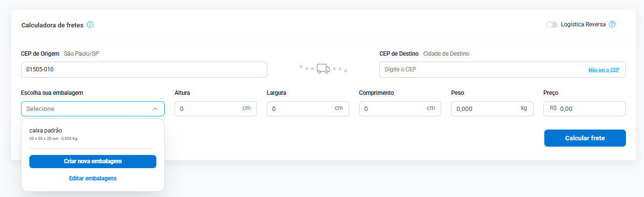Click the Selecione packaging combo box
The height and width of the screenshot is (197, 644).
88,109
